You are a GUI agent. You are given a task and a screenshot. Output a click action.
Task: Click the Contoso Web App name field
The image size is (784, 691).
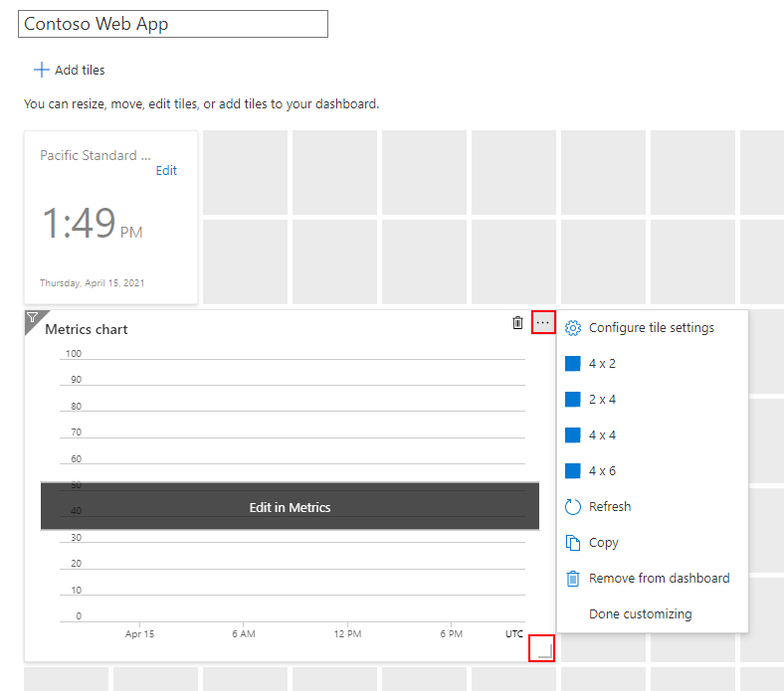pos(173,24)
